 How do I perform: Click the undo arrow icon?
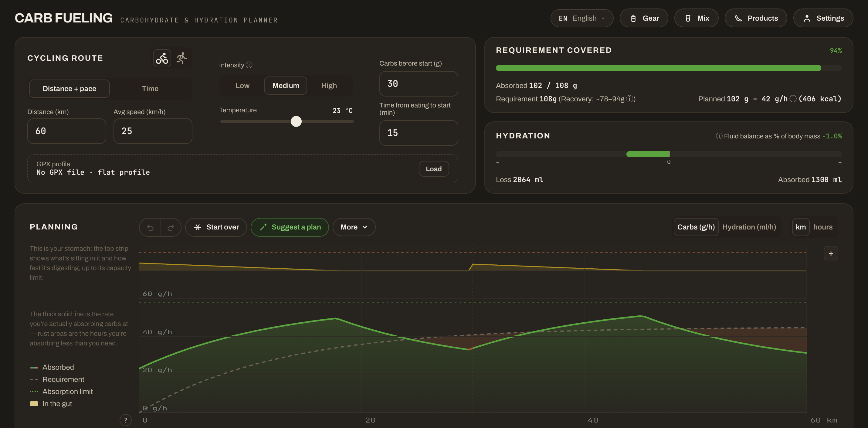[150, 227]
